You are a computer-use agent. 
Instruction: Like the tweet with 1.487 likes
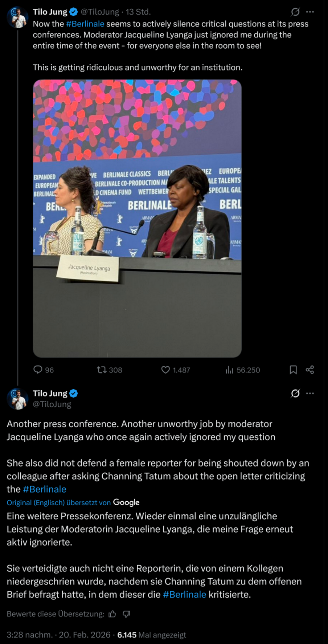point(165,370)
